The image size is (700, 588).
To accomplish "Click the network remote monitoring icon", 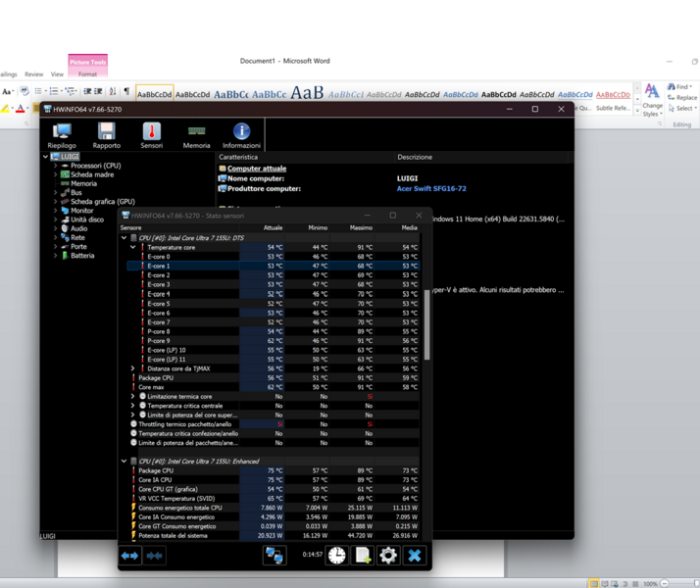I will pyautogui.click(x=274, y=556).
